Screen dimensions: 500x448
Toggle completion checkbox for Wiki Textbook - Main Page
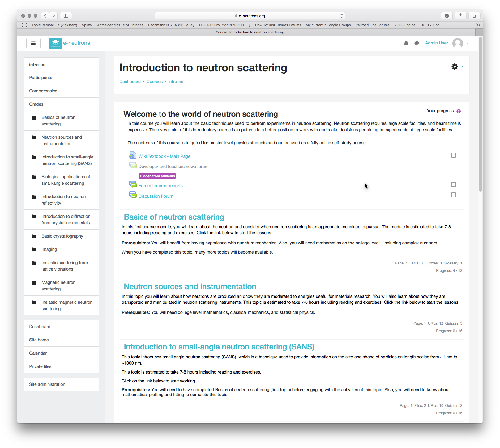tap(454, 155)
